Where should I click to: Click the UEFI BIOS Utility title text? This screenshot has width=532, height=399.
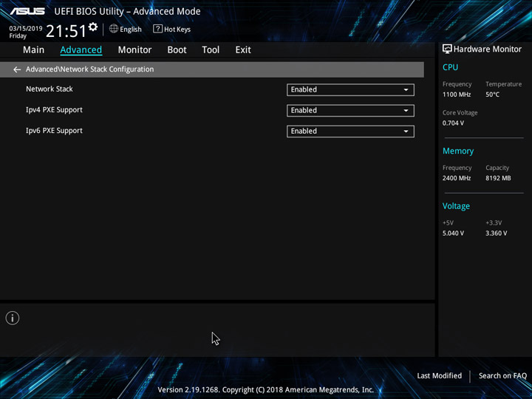tap(127, 11)
